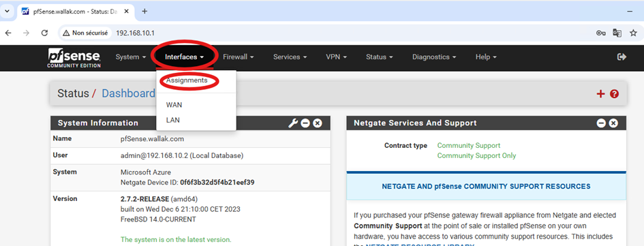Click the browser forward arrow

point(27,33)
